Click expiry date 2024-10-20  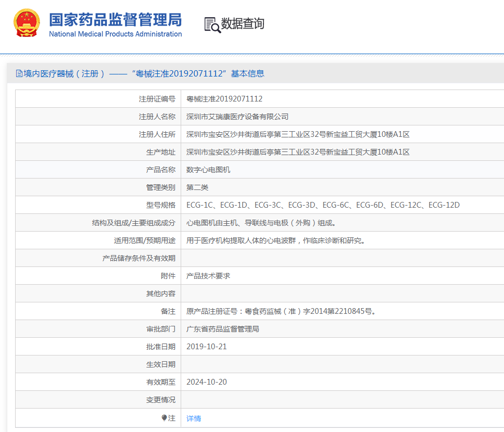206,382
